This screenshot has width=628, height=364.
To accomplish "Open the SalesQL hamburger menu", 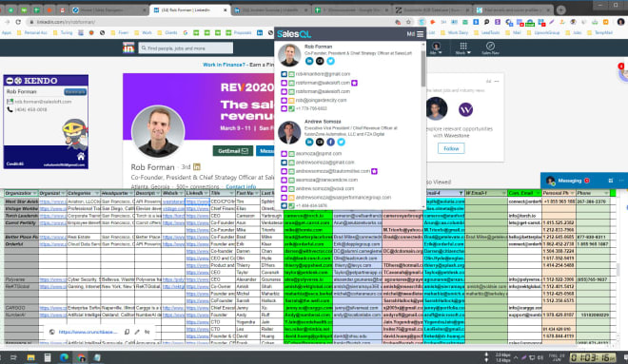I will coord(420,34).
